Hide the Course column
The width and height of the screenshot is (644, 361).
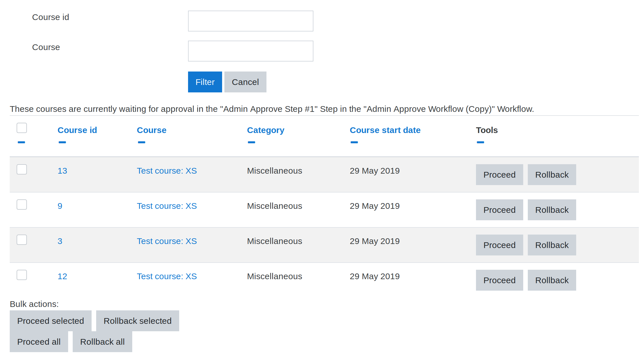point(141,142)
